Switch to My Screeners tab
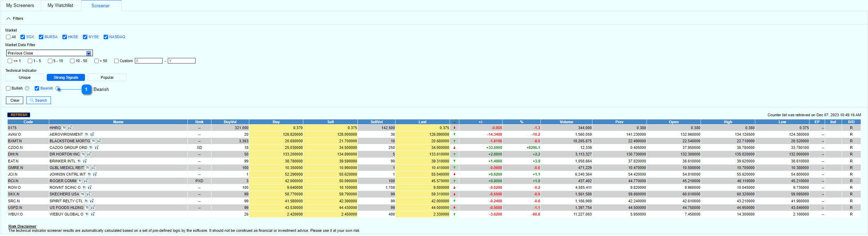 (20, 6)
